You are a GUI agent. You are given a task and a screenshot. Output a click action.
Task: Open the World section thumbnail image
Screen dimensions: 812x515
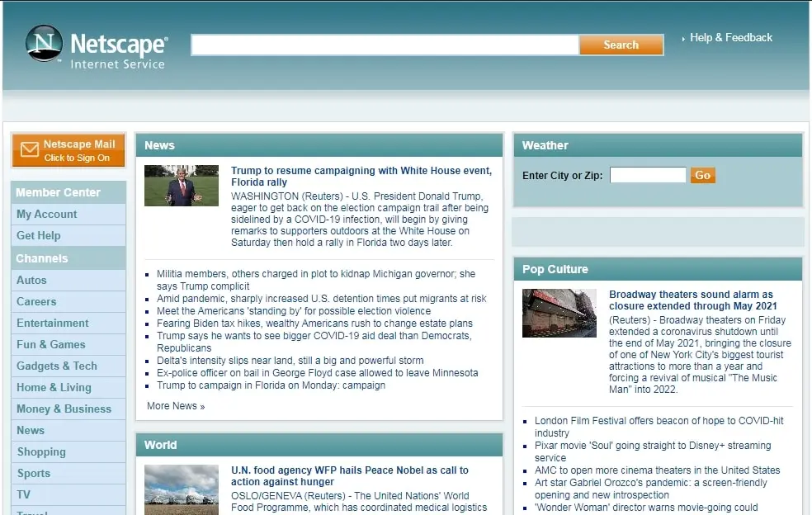click(x=182, y=489)
